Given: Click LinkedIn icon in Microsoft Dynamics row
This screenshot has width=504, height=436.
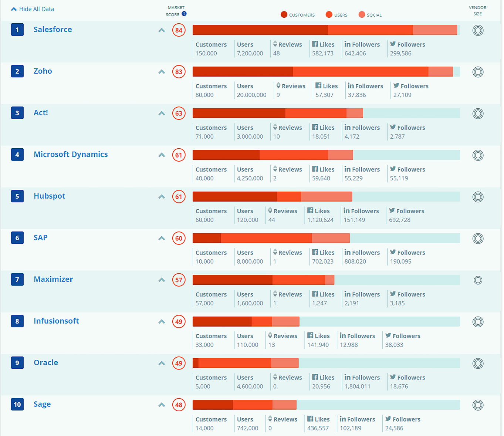Looking at the screenshot, I should [348, 169].
